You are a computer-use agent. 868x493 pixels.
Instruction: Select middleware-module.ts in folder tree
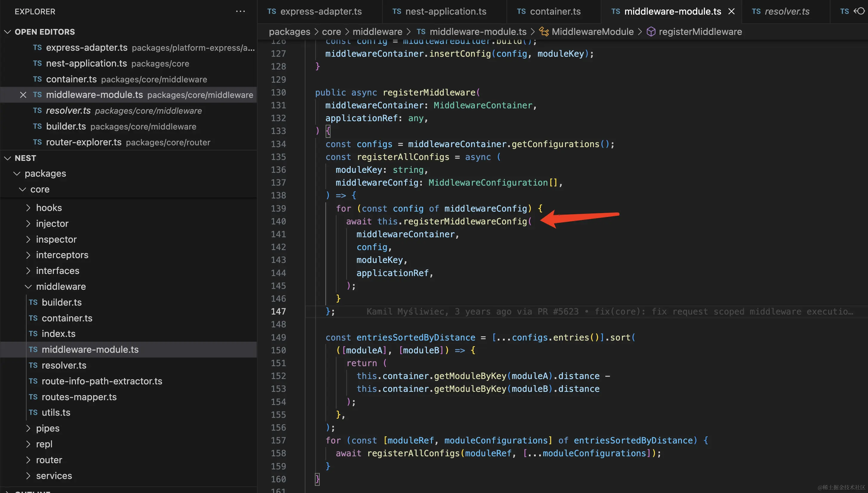(x=129, y=349)
